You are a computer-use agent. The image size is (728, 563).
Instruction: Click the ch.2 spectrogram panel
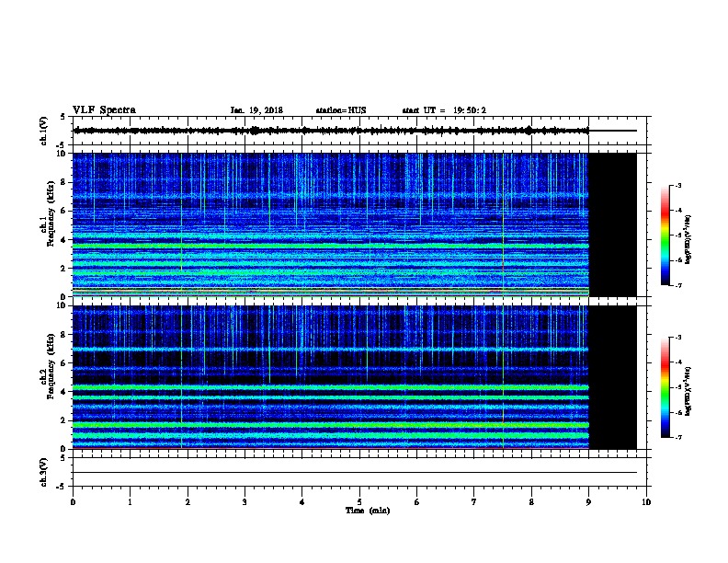coord(355,377)
